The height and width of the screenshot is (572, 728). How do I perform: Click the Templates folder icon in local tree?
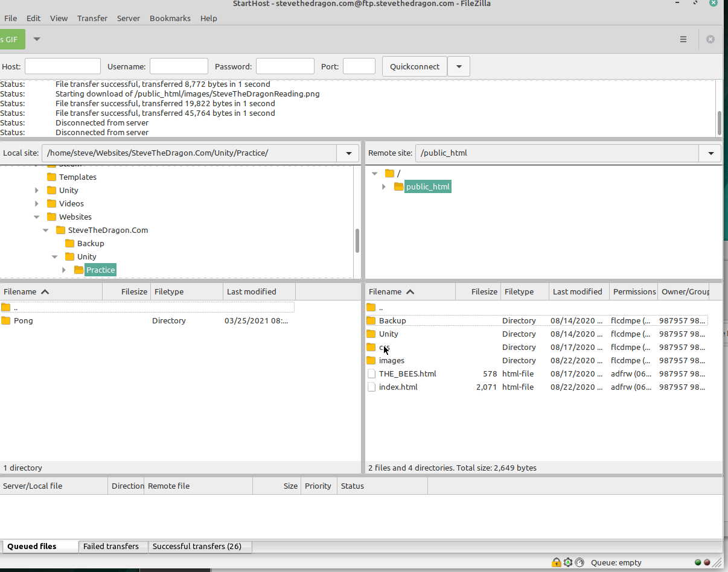51,177
